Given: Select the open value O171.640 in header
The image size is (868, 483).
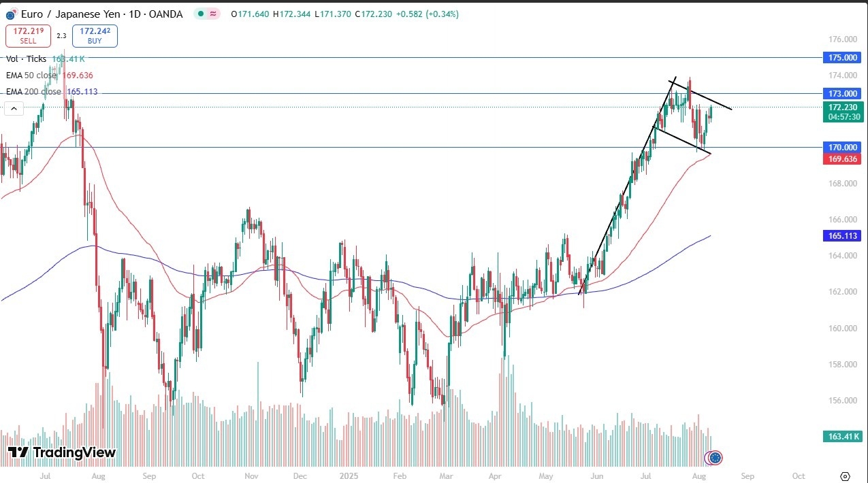Looking at the screenshot, I should [x=248, y=14].
